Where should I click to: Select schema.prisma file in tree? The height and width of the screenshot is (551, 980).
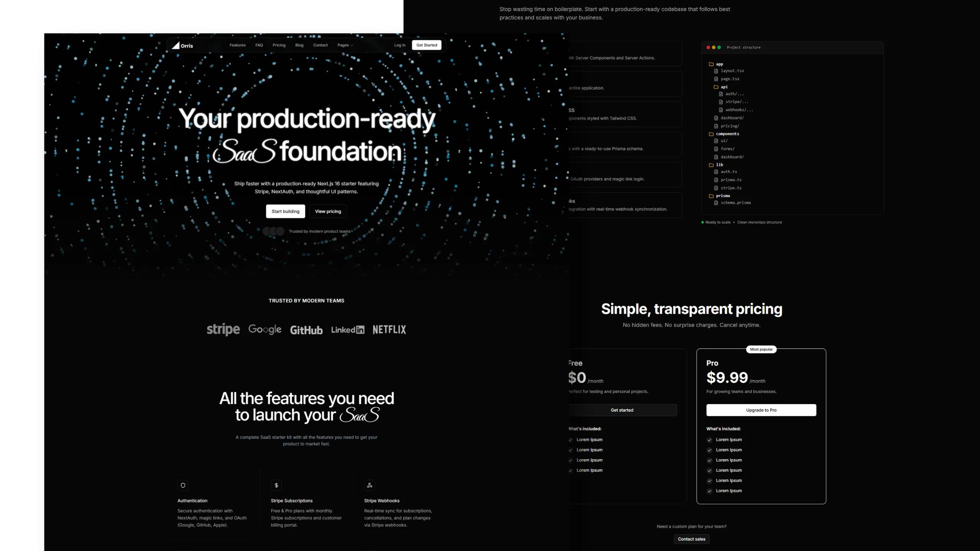click(x=735, y=203)
